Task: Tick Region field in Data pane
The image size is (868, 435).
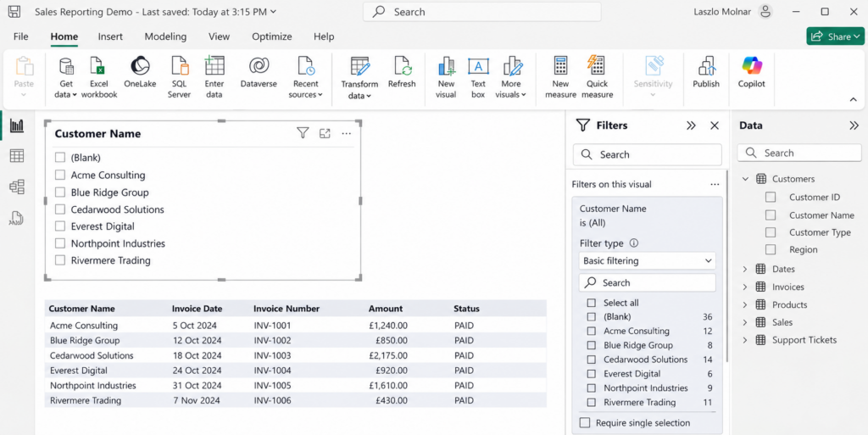Action: tap(771, 249)
